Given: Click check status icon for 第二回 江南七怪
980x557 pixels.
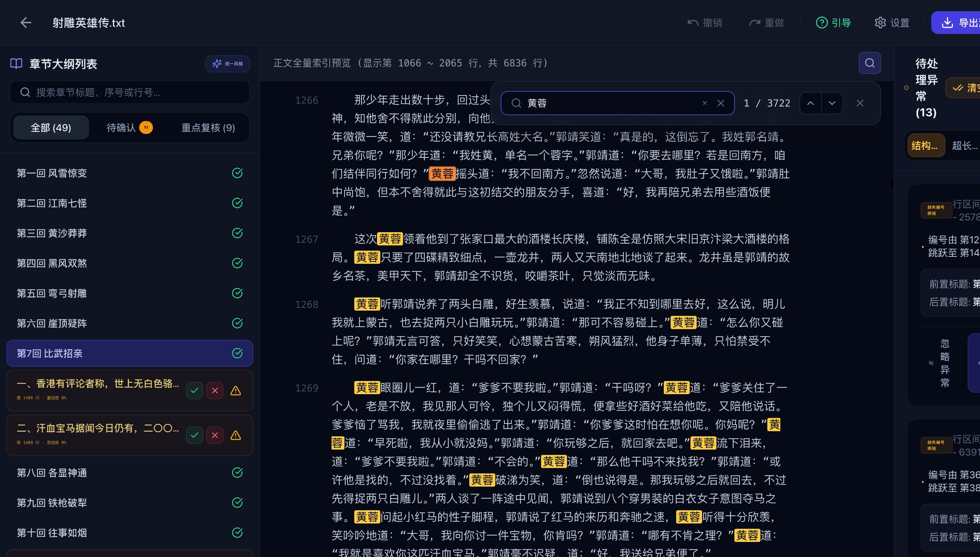Looking at the screenshot, I should (237, 203).
